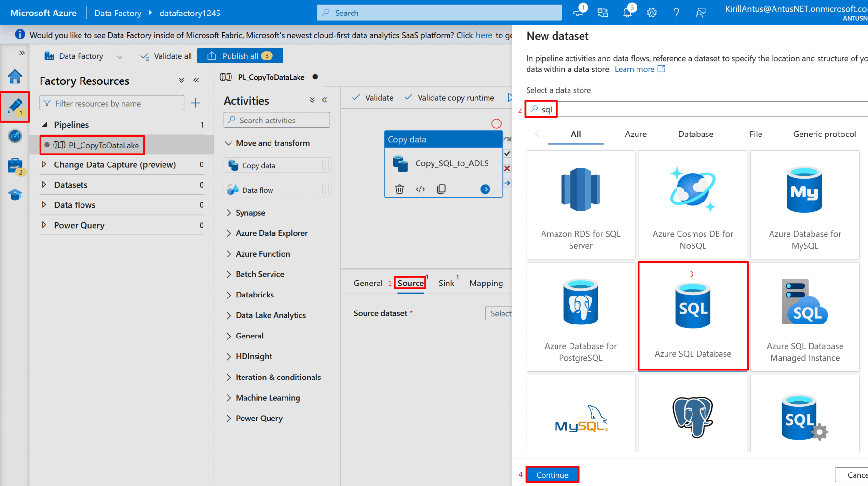Open the notifications bell icon
The image size is (868, 486).
(x=627, y=13)
